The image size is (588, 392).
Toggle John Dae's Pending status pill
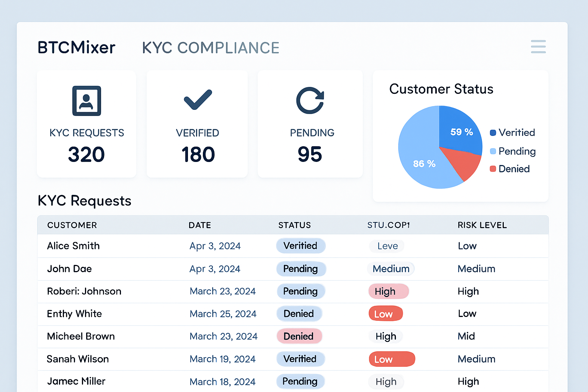pos(301,269)
